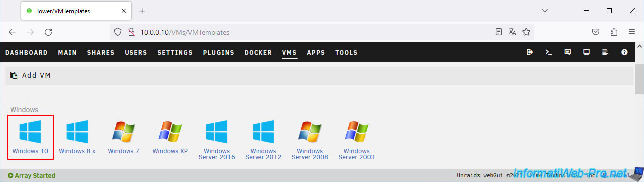Viewport: 644px width, 182px height.
Task: Open the SHARES menu
Action: pos(101,52)
